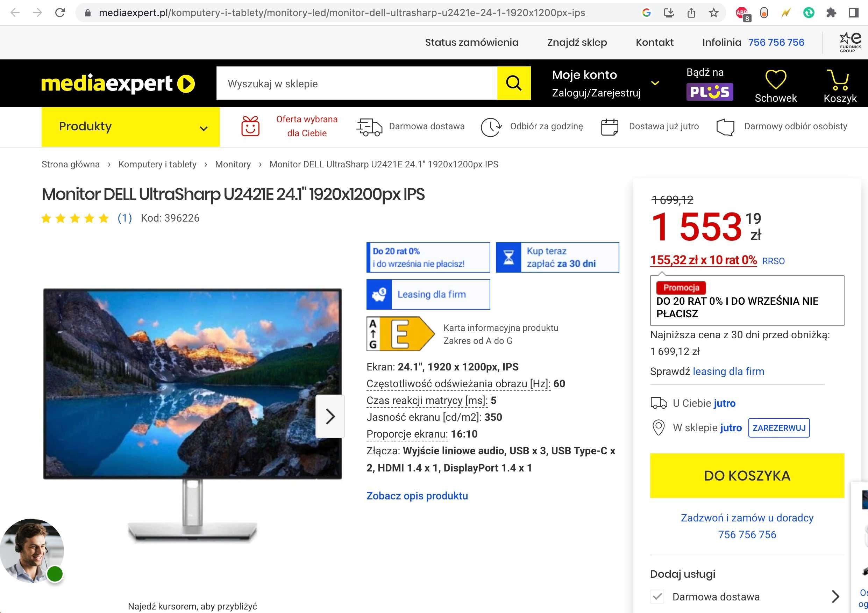This screenshot has width=868, height=613.
Task: Open Google icon in address bar
Action: (647, 13)
